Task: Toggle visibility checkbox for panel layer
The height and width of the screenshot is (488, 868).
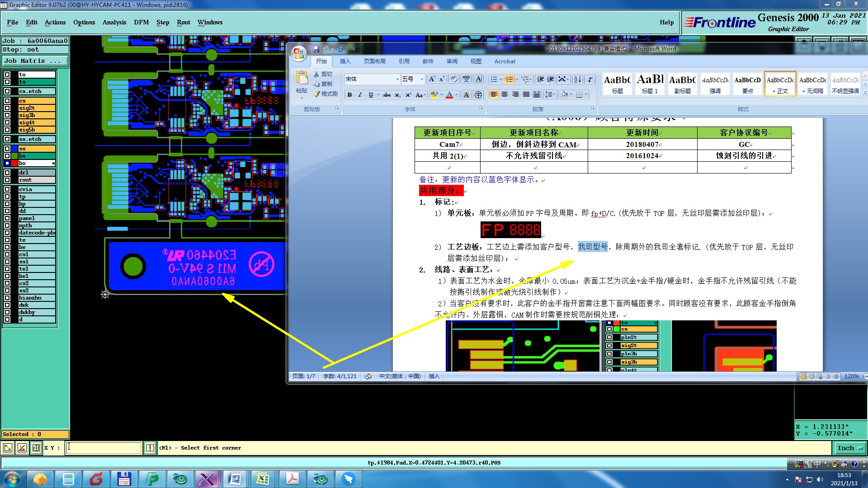Action: pos(7,218)
